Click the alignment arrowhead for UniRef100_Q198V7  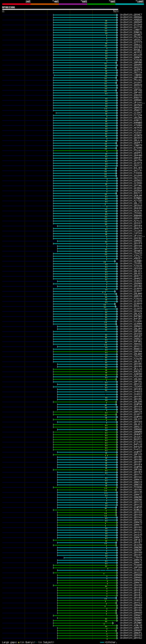[115, 292]
